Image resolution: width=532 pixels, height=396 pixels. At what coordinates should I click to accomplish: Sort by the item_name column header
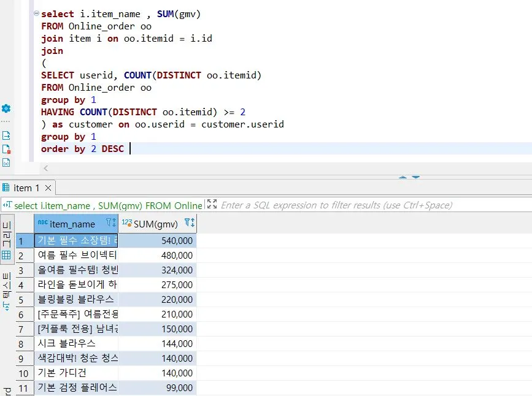pos(72,224)
